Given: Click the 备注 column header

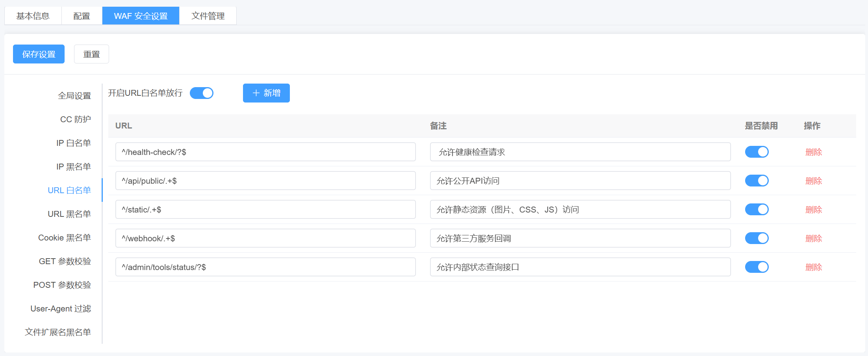Looking at the screenshot, I should 438,126.
